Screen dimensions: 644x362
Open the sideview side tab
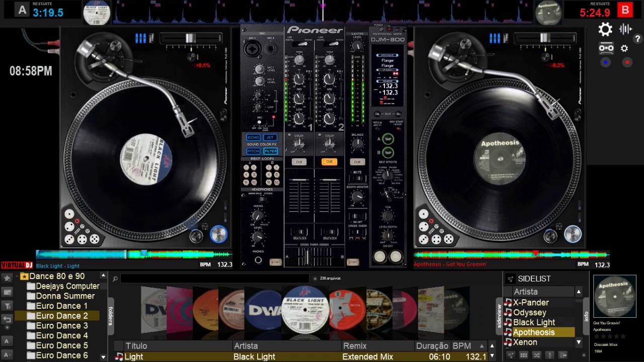point(499,316)
